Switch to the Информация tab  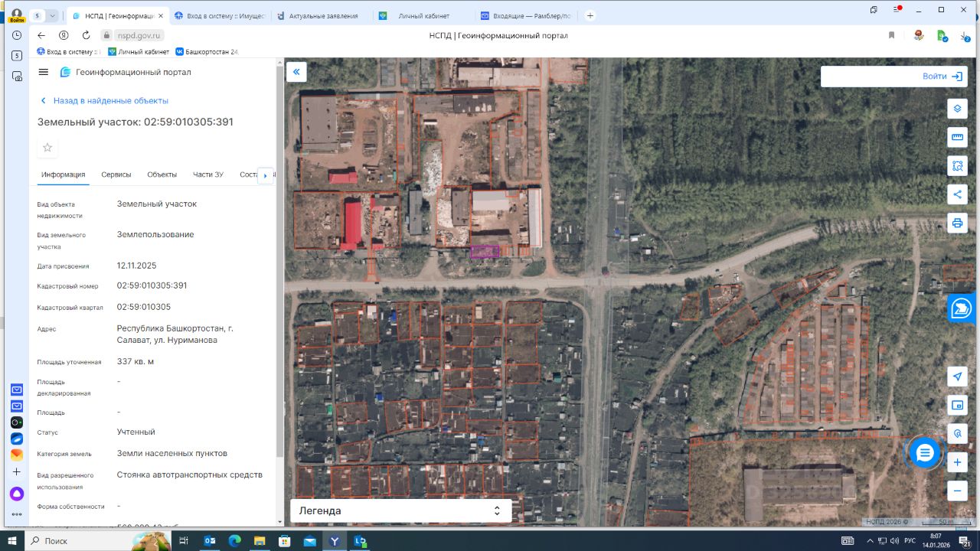click(64, 174)
